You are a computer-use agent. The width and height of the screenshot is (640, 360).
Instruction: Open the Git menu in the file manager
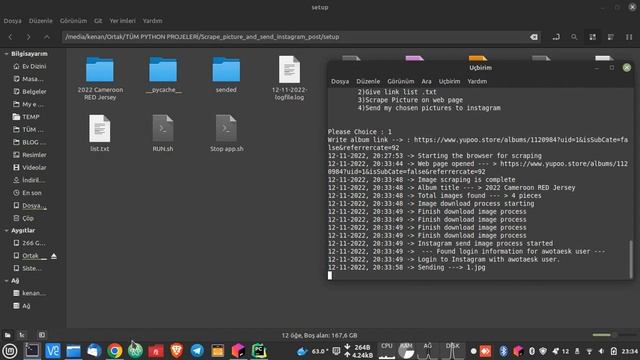click(x=98, y=21)
